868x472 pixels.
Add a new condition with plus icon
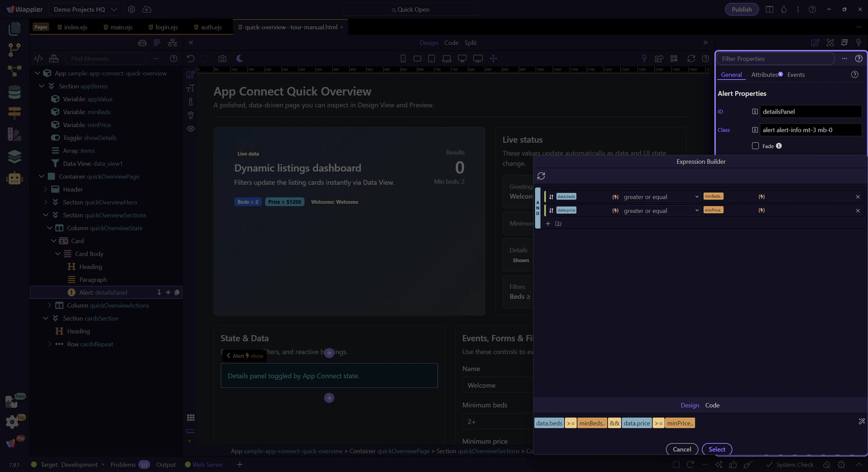[x=548, y=224]
